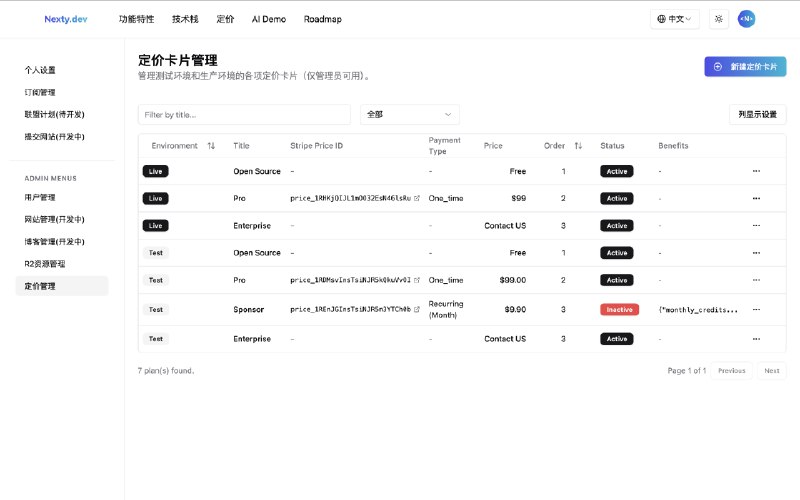800x500 pixels.
Task: Click the $9.90 price cell
Action: pyautogui.click(x=515, y=310)
